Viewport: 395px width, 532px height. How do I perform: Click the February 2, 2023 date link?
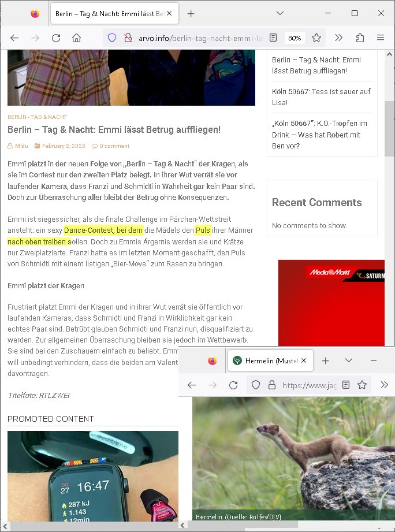coord(60,146)
